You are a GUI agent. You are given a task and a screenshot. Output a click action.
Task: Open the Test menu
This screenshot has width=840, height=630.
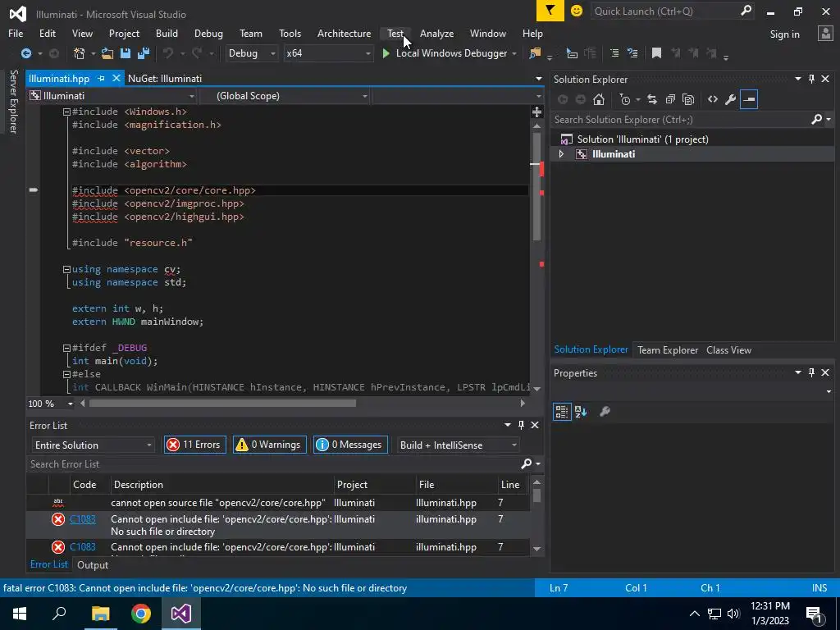[395, 33]
